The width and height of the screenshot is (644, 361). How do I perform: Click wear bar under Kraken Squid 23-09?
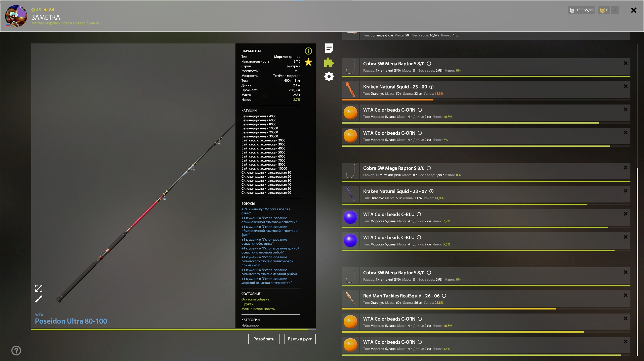click(486, 100)
